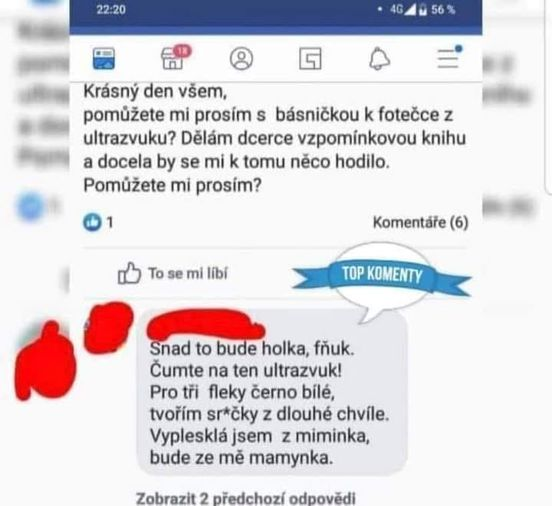
Task: Open the Groups square icon tab
Action: tap(310, 58)
